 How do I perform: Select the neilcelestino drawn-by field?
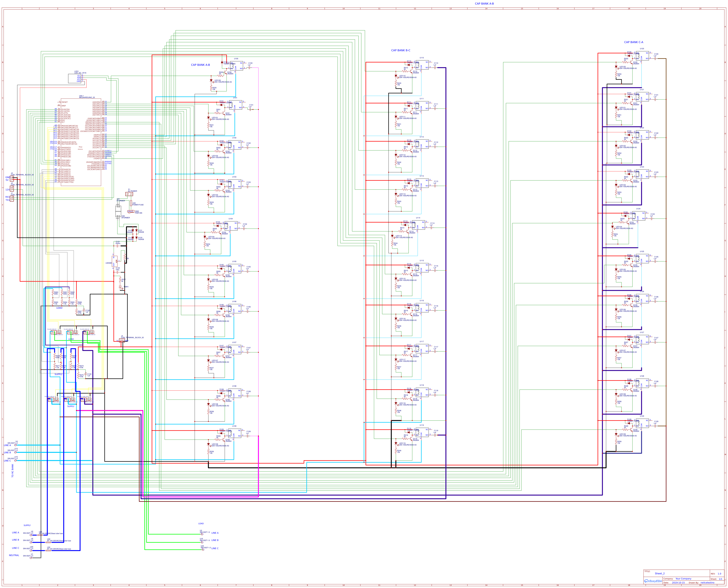707,583
